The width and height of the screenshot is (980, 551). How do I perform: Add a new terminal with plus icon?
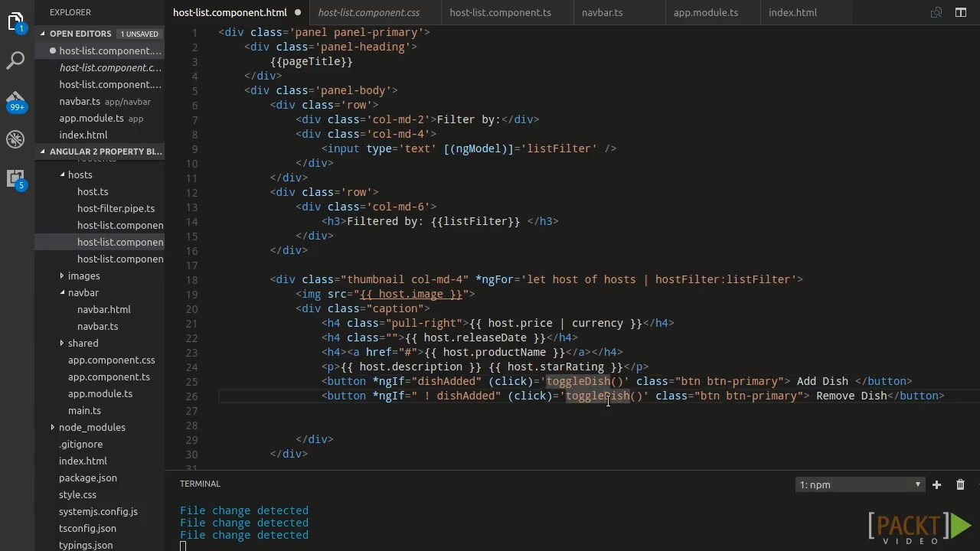tap(936, 484)
